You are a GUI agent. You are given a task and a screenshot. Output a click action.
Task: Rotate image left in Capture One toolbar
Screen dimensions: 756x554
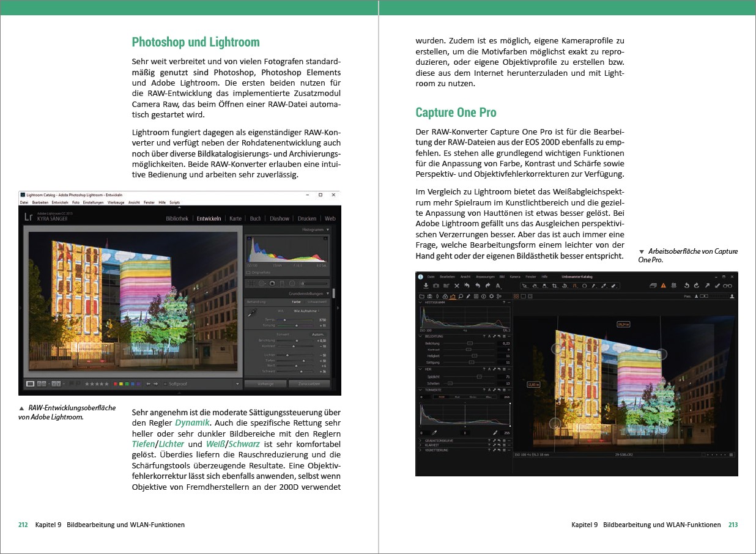click(x=686, y=286)
